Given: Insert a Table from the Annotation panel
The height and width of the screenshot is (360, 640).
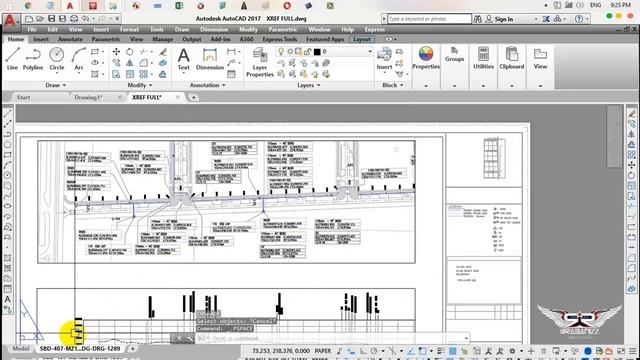Looking at the screenshot, I should 231,74.
